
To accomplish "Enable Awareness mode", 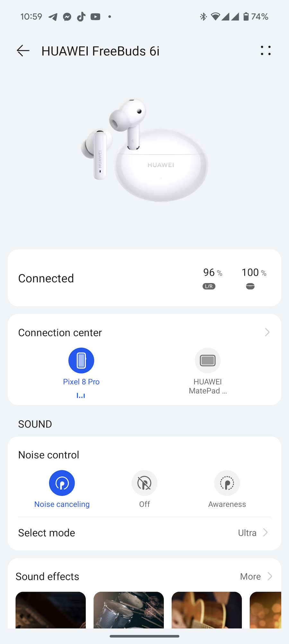I will point(227,483).
